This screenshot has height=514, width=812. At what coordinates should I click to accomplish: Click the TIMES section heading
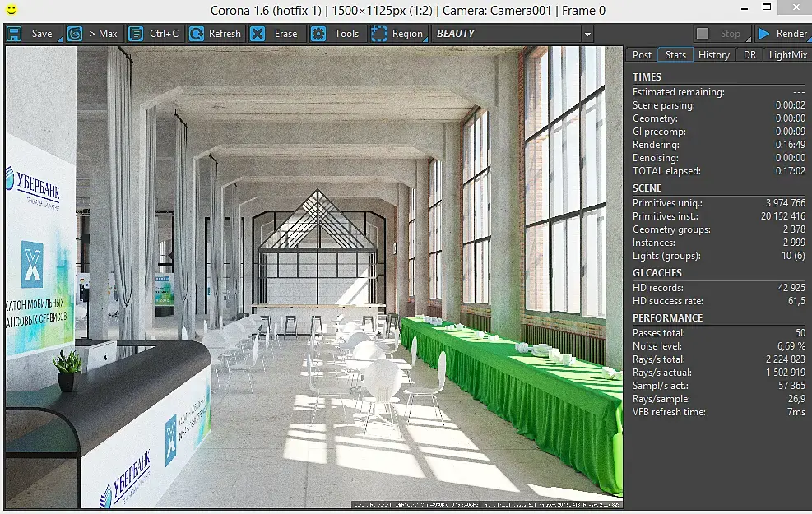tap(647, 77)
